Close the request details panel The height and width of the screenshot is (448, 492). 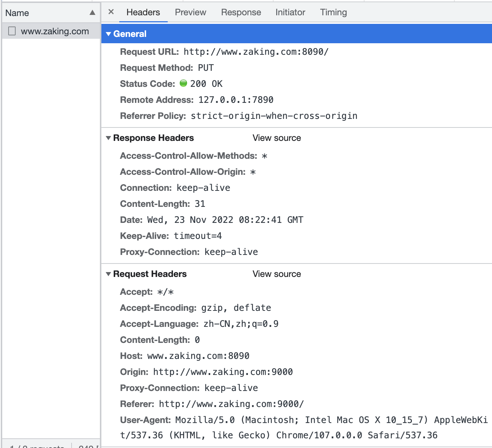point(111,12)
